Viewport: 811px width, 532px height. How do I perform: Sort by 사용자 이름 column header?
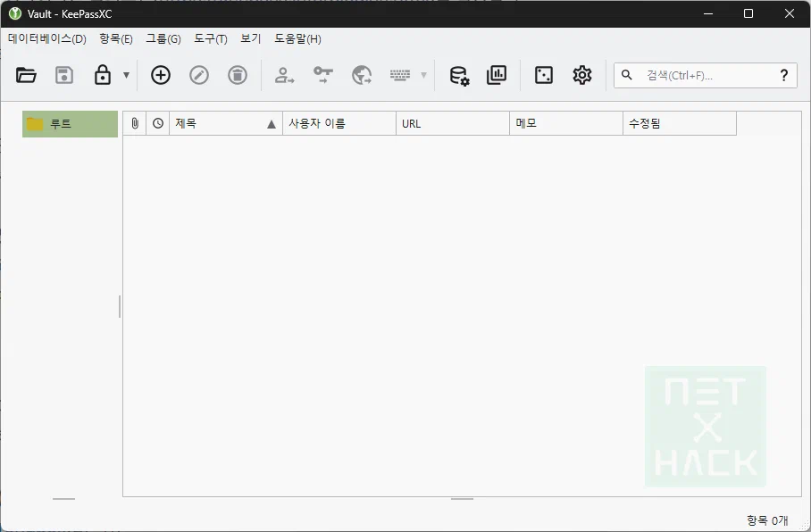coord(339,123)
